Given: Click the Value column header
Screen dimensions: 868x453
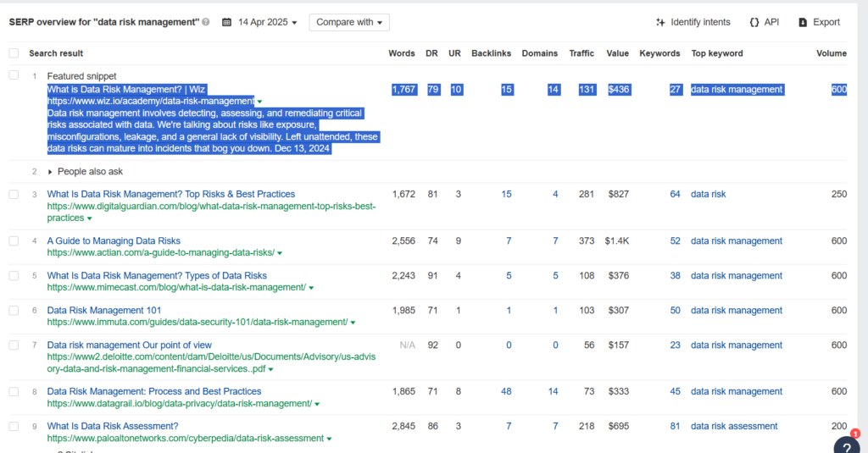Looking at the screenshot, I should [617, 53].
